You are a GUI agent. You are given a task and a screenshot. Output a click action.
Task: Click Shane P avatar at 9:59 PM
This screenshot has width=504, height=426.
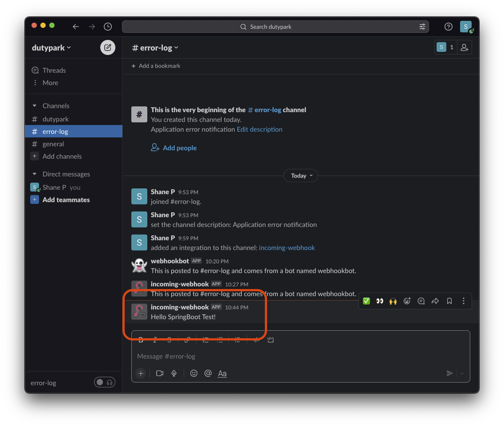[139, 242]
